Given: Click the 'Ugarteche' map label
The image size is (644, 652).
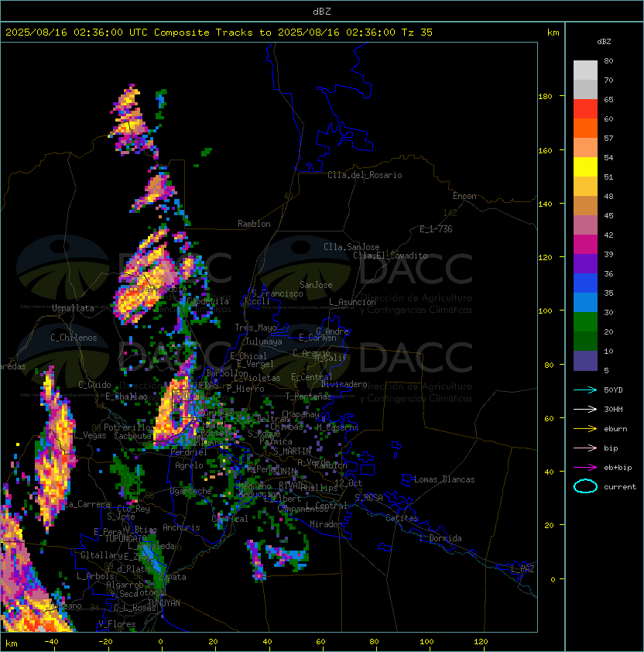Looking at the screenshot, I should tap(191, 491).
